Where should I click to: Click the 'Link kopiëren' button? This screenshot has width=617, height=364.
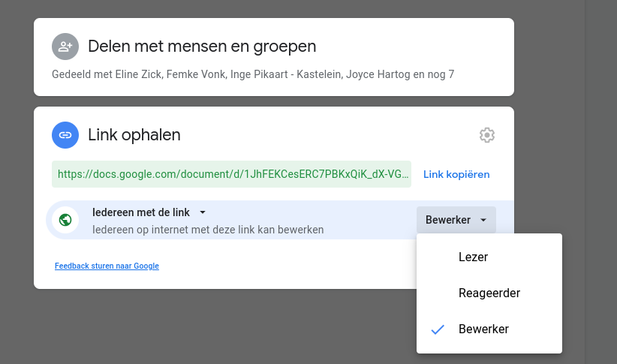tap(456, 174)
